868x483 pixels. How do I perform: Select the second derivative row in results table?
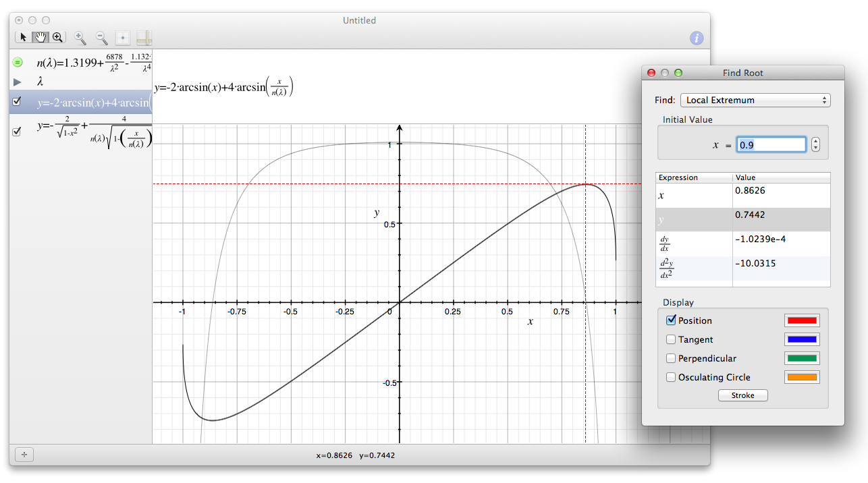[742, 268]
